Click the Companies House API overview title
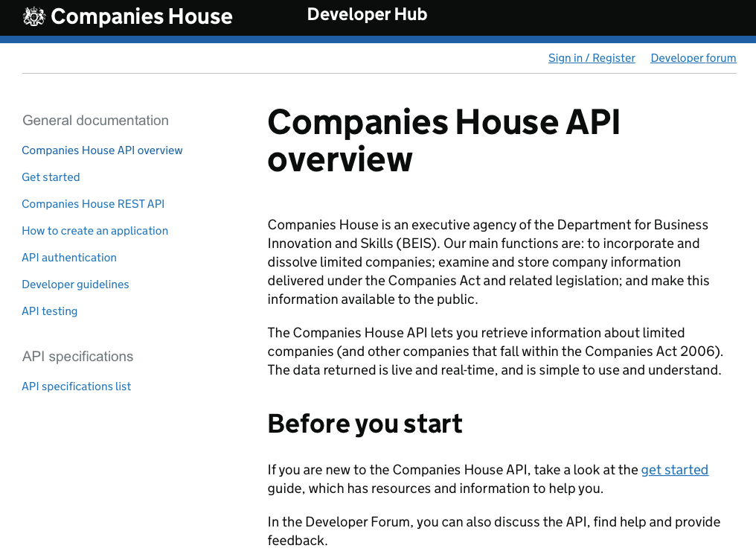This screenshot has width=756, height=560. coord(443,140)
